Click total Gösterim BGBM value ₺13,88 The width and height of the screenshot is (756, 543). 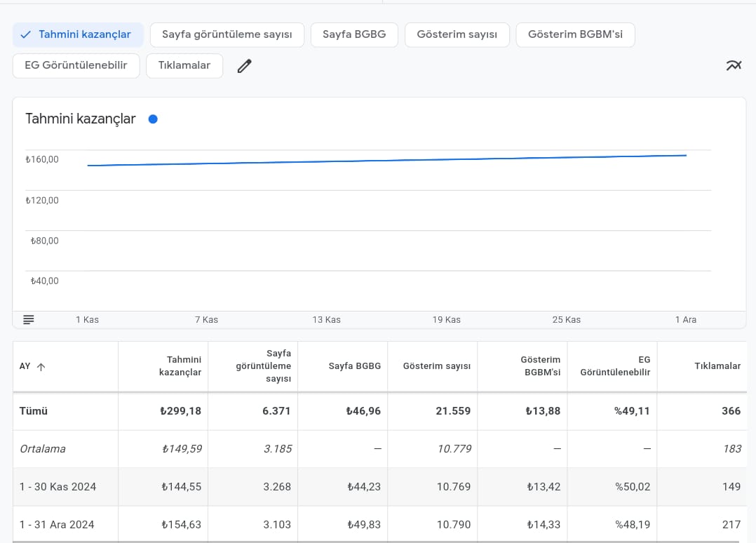coord(543,411)
